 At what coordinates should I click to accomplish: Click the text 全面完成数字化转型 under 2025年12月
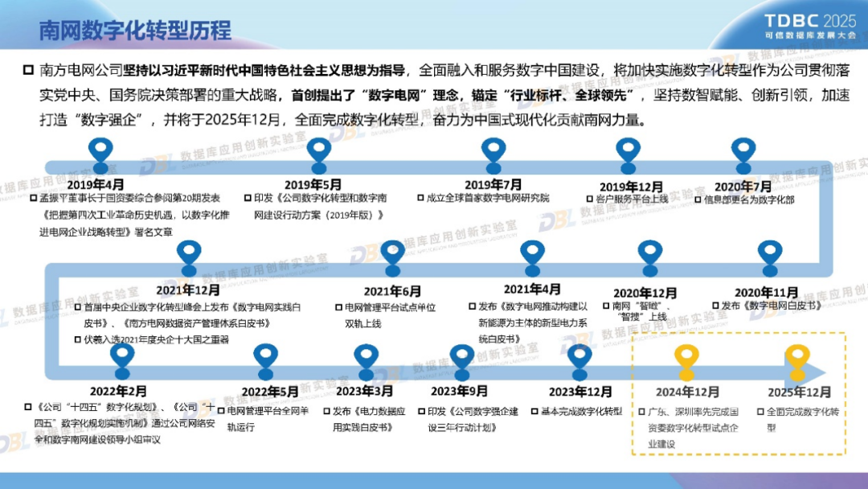pyautogui.click(x=803, y=419)
